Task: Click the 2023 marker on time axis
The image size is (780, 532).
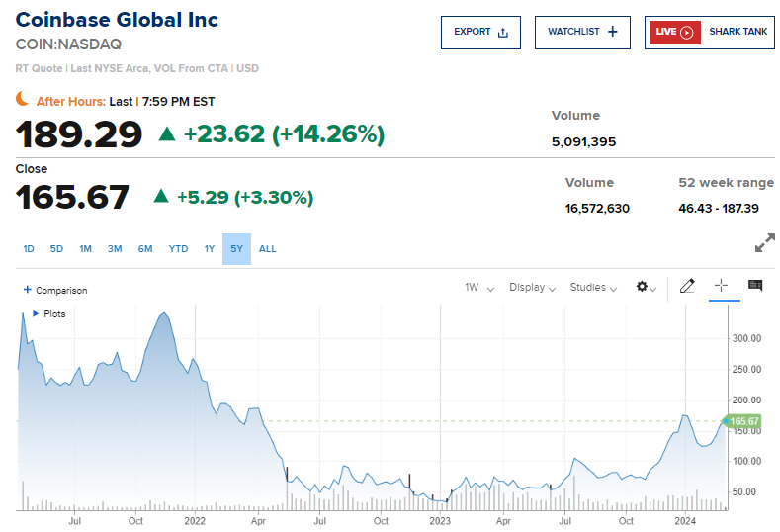Action: tap(440, 519)
